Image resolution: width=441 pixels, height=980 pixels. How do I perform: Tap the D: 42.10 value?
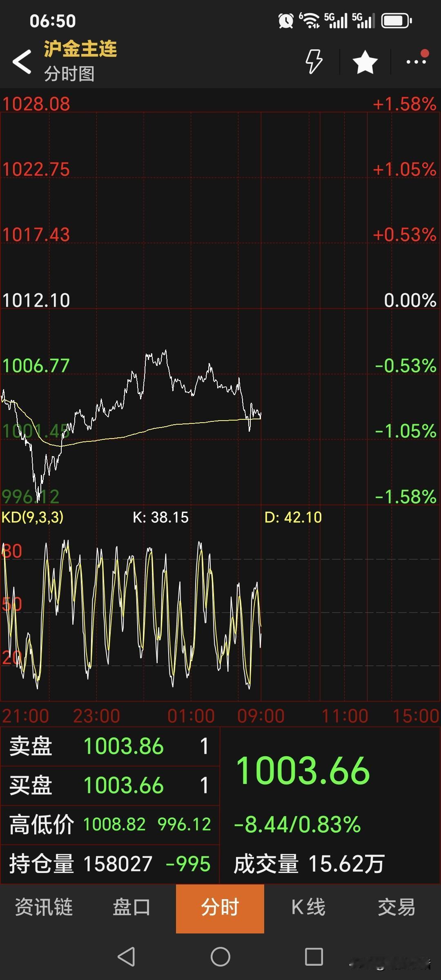point(293,517)
